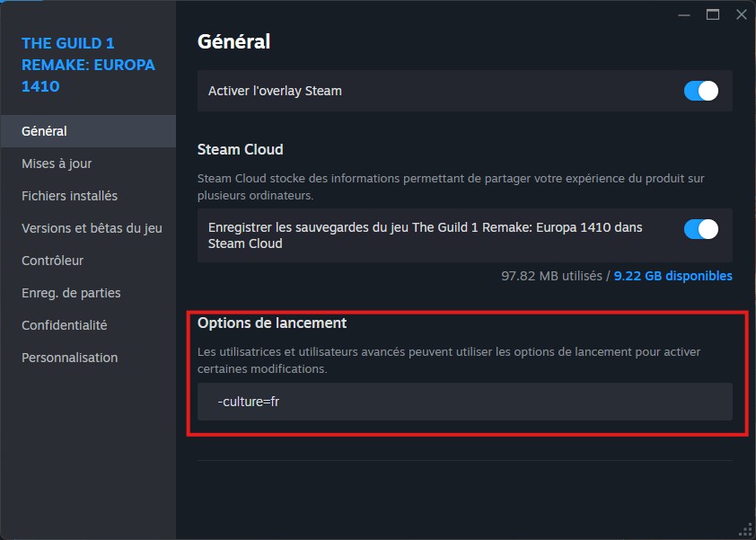Toggle the Steam Cloud saves switch
The image size is (756, 540).
tap(700, 229)
